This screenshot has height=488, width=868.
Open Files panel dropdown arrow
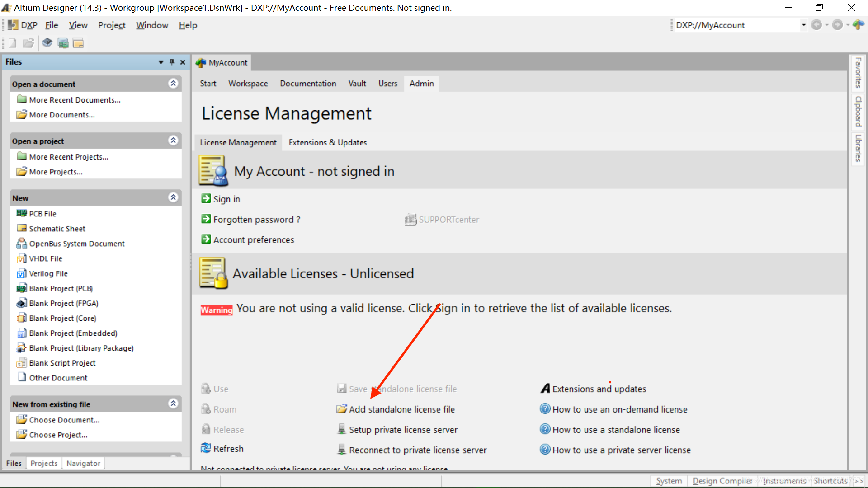161,62
